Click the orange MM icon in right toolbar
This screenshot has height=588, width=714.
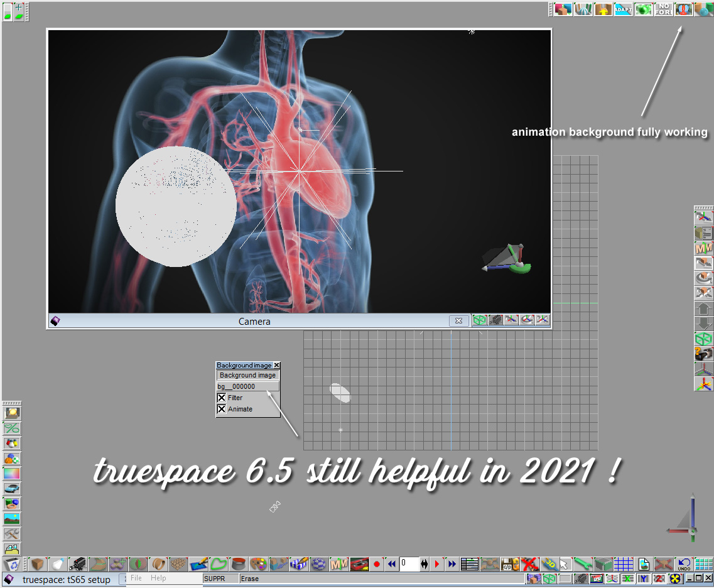click(x=703, y=248)
